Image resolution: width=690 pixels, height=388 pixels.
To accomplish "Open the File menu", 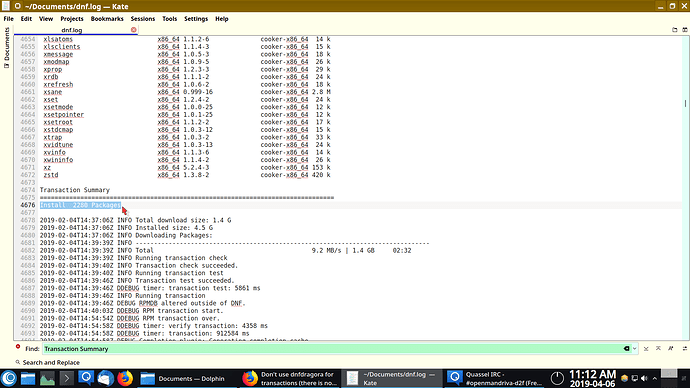I will click(x=8, y=19).
